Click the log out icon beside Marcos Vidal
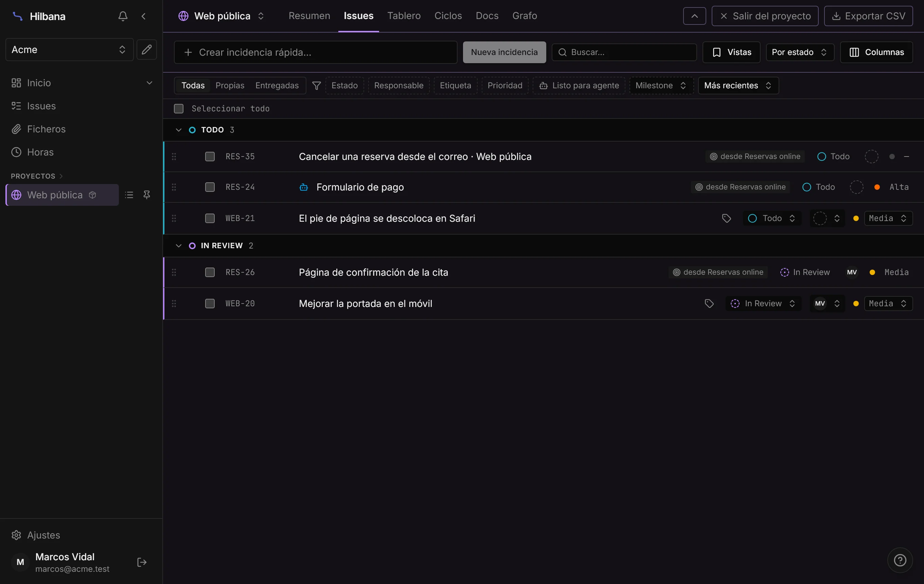Screen dimensions: 924x584 (x=142, y=562)
